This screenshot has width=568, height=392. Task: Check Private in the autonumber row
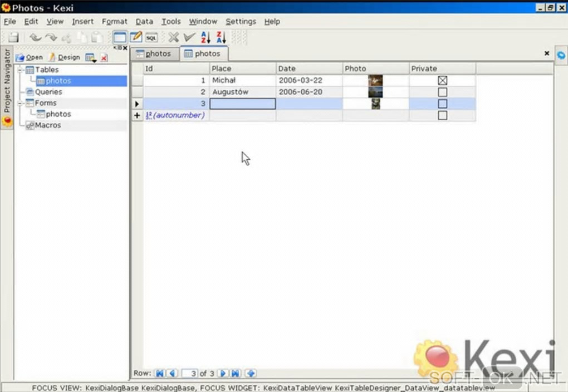(442, 116)
